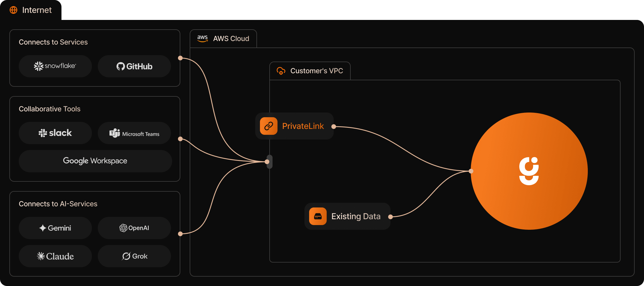Click the PrivateLink chain link icon
Image resolution: width=644 pixels, height=286 pixels.
pyautogui.click(x=269, y=126)
